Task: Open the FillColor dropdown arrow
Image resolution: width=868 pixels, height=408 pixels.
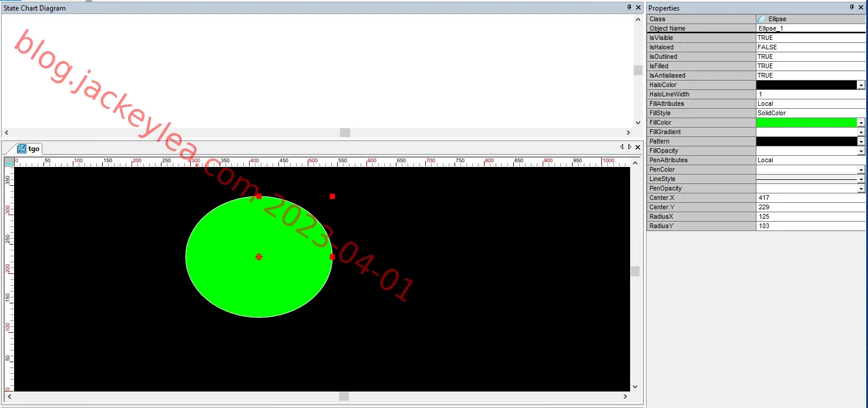Action: 861,123
